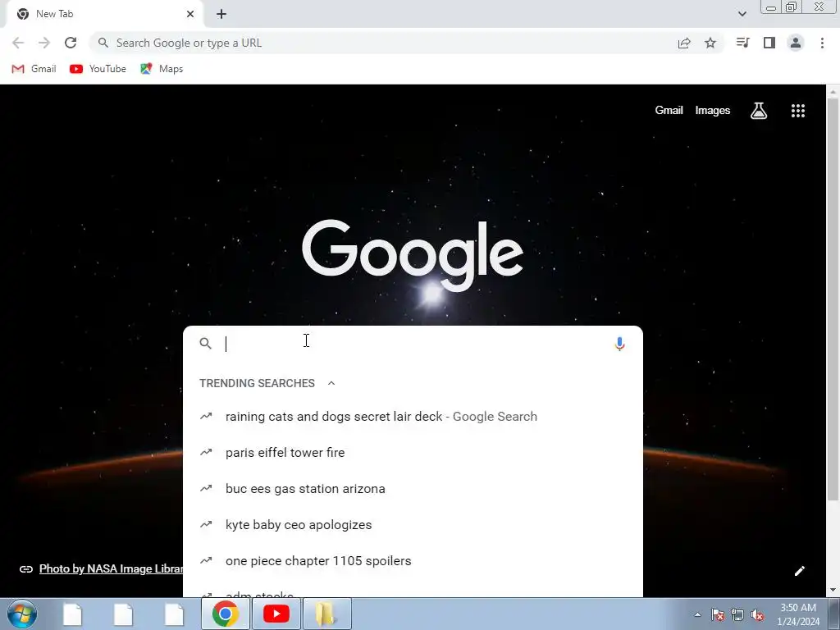Open YouTube bookmark in bookmarks bar
Image resolution: width=840 pixels, height=630 pixels.
[98, 69]
